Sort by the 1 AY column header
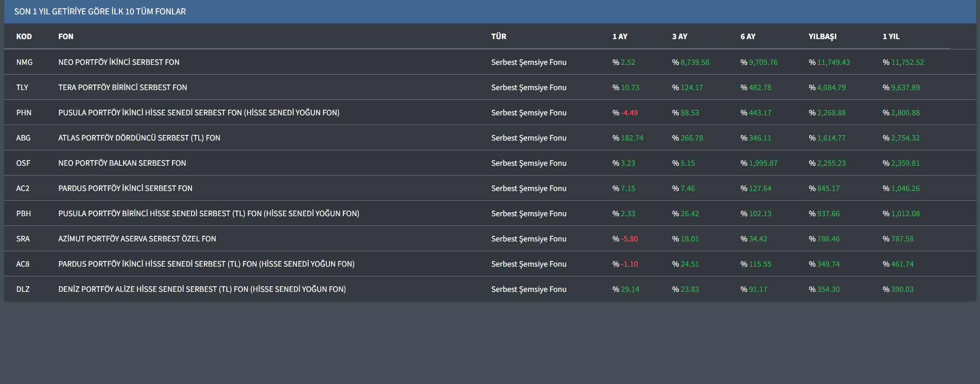980x384 pixels. point(620,37)
